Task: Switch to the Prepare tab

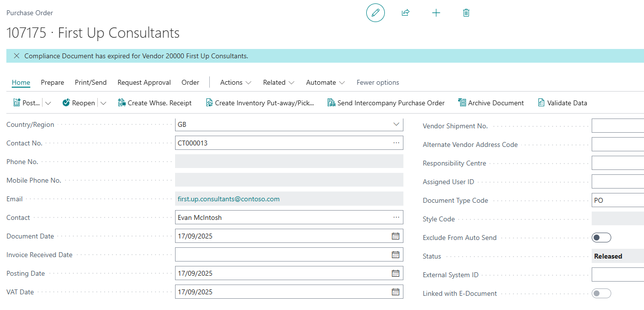Action: coord(52,82)
